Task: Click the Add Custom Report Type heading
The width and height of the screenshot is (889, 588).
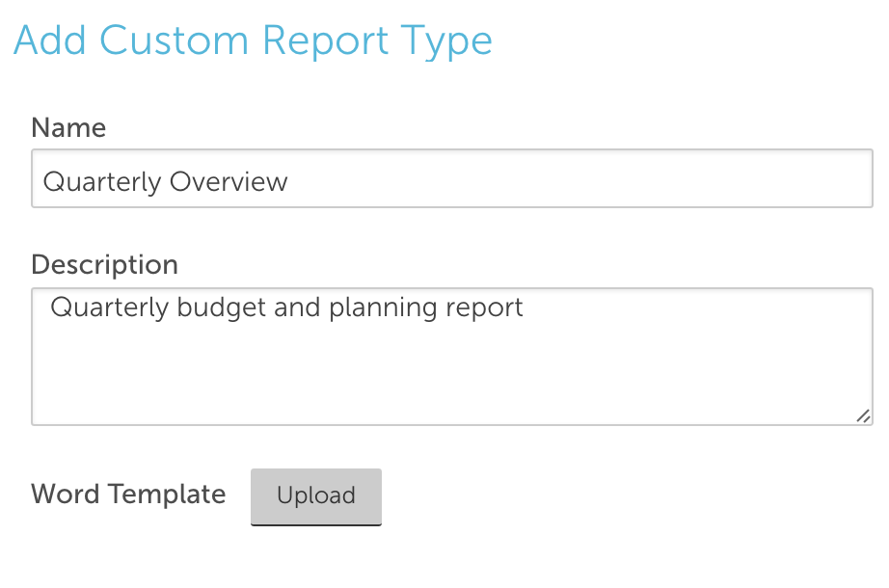Action: click(253, 41)
